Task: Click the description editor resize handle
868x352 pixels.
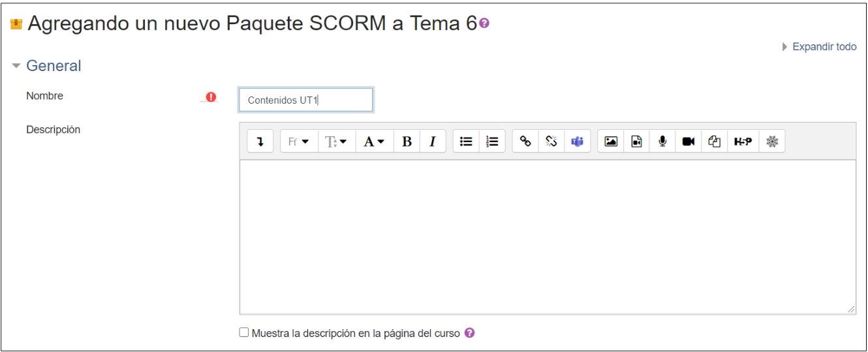Action: pyautogui.click(x=851, y=310)
